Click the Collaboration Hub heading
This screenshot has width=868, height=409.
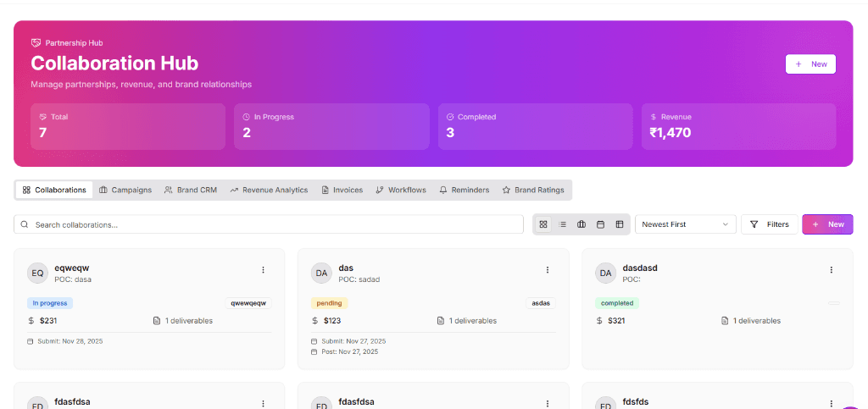coord(114,63)
